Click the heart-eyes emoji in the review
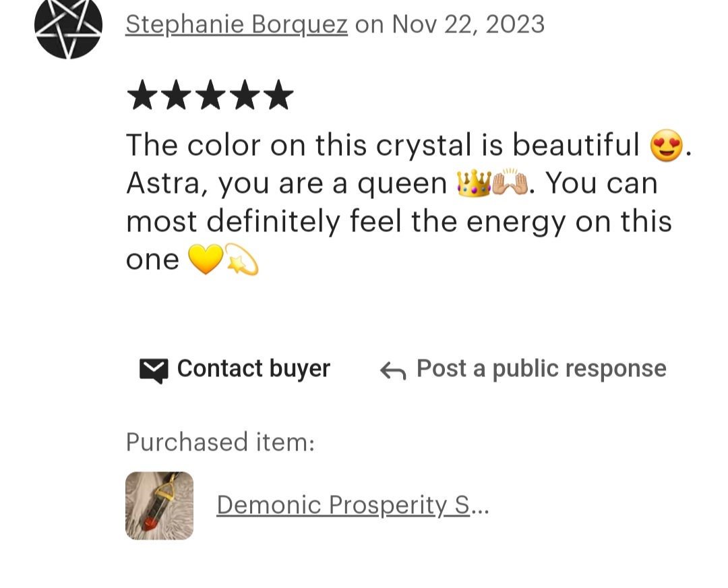 coord(667,145)
